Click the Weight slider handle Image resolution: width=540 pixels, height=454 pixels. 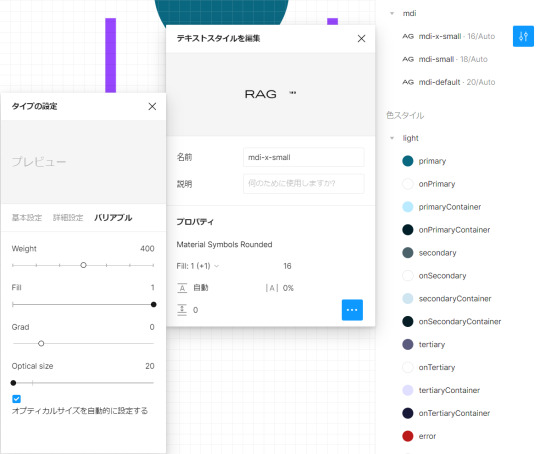[x=83, y=265]
